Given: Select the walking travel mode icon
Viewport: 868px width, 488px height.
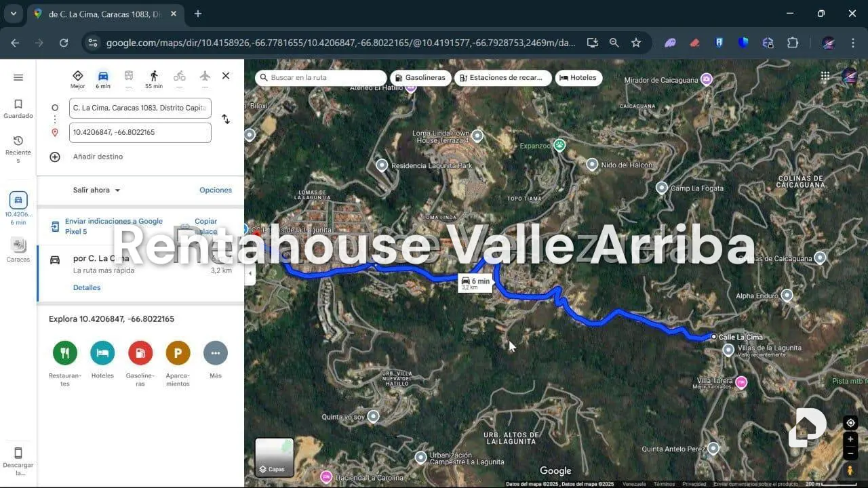Looking at the screenshot, I should (x=154, y=76).
